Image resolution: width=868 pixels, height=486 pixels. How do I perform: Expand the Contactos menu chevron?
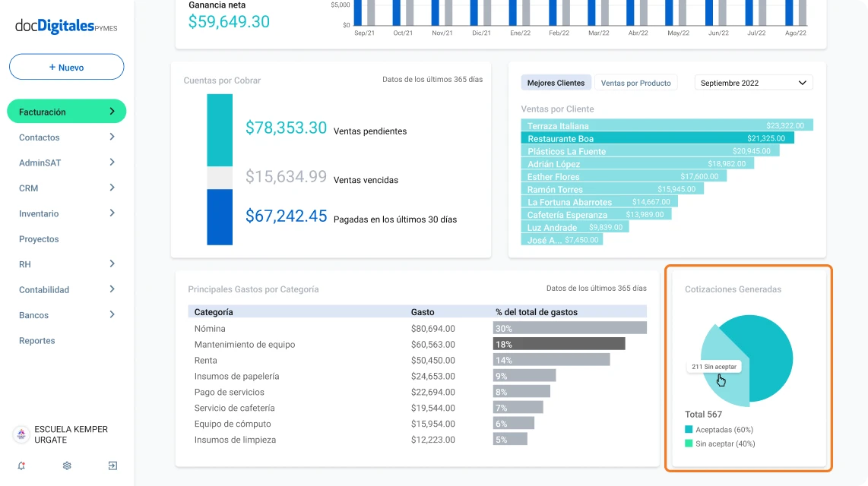[112, 137]
